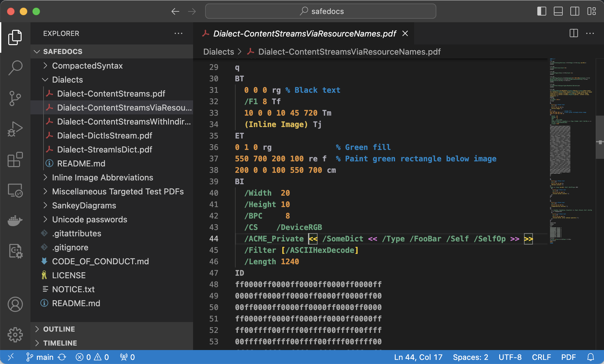Click the "% Green fill" comment on line 36
604x364 pixels.
(363, 147)
